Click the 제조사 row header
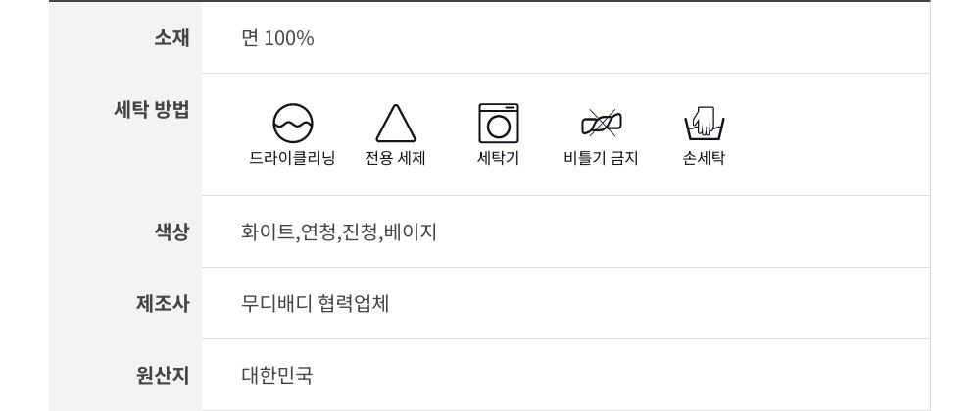 [x=163, y=304]
